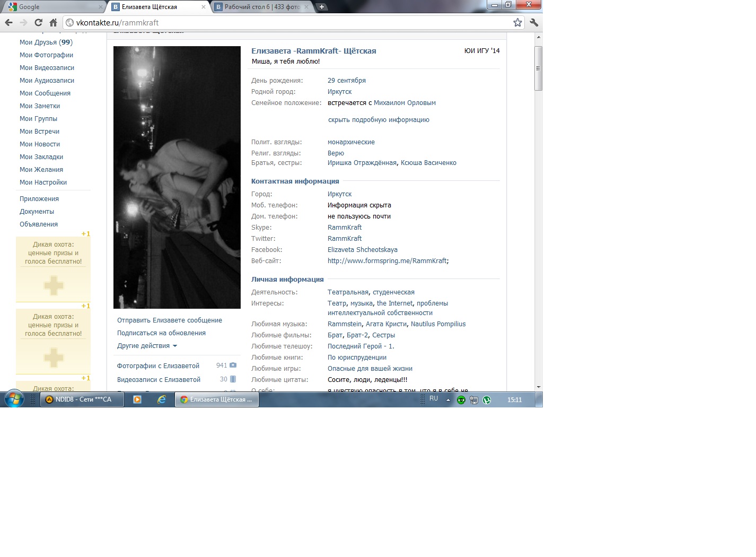Open Документы in the sidebar
The image size is (756, 557).
(37, 212)
